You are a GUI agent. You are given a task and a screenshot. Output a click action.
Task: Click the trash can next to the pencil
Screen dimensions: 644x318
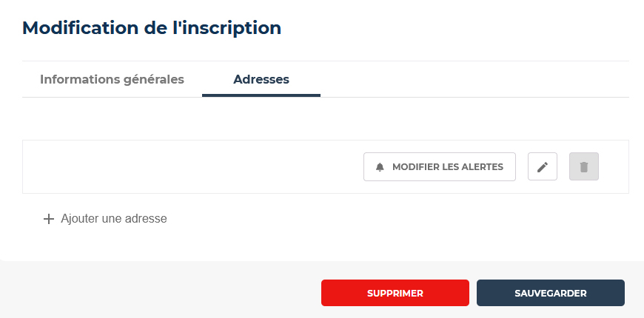(583, 166)
